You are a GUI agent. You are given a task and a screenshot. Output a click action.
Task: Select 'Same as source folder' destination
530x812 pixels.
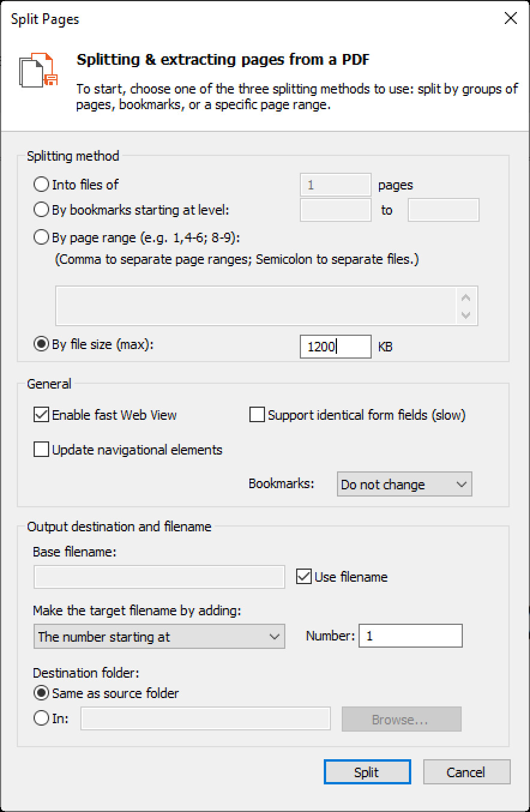click(x=41, y=693)
